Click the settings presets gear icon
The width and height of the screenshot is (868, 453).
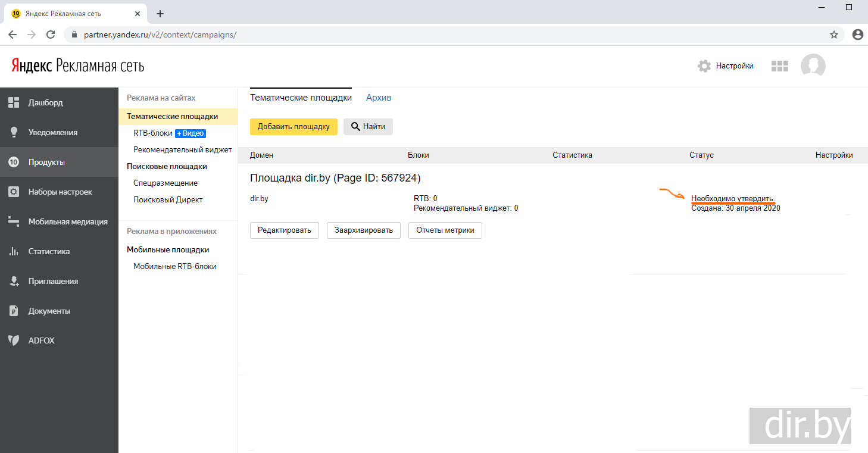point(14,192)
